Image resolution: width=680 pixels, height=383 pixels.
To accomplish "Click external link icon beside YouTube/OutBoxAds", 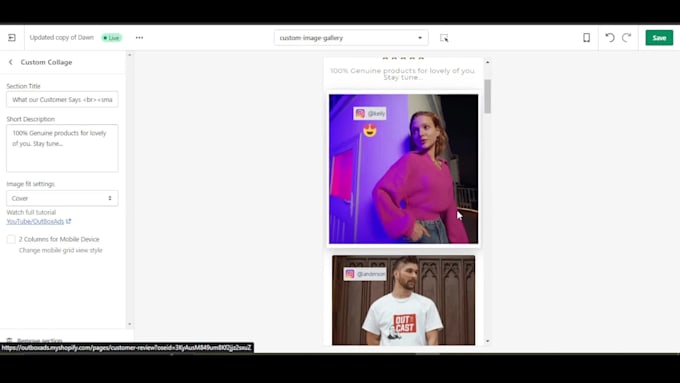I will coord(68,221).
